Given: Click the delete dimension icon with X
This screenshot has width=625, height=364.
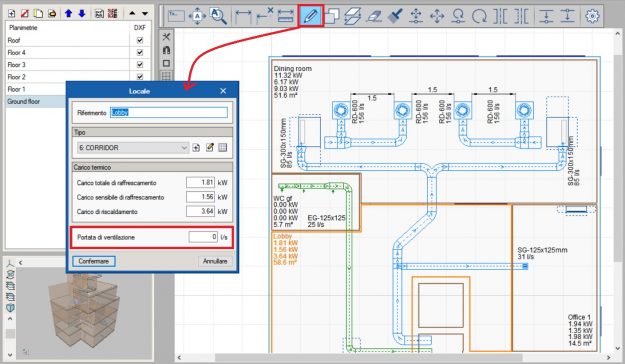Looking at the screenshot, I should 265,16.
